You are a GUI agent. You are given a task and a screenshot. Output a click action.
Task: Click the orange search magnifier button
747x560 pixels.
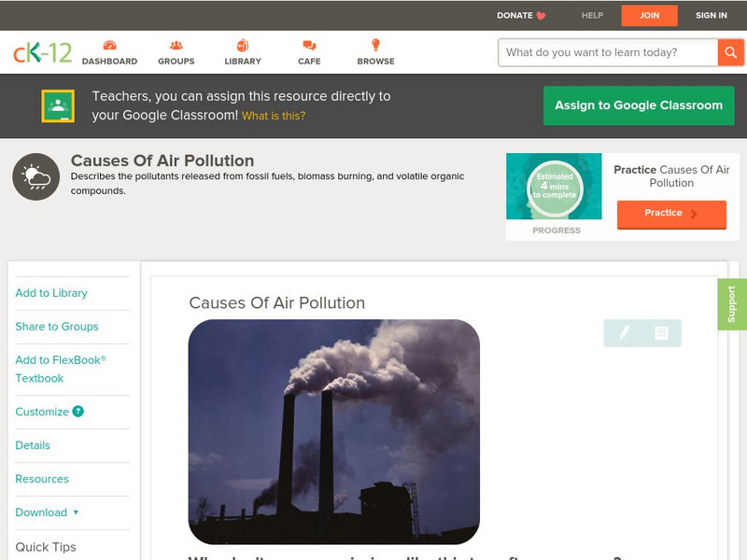(x=730, y=52)
